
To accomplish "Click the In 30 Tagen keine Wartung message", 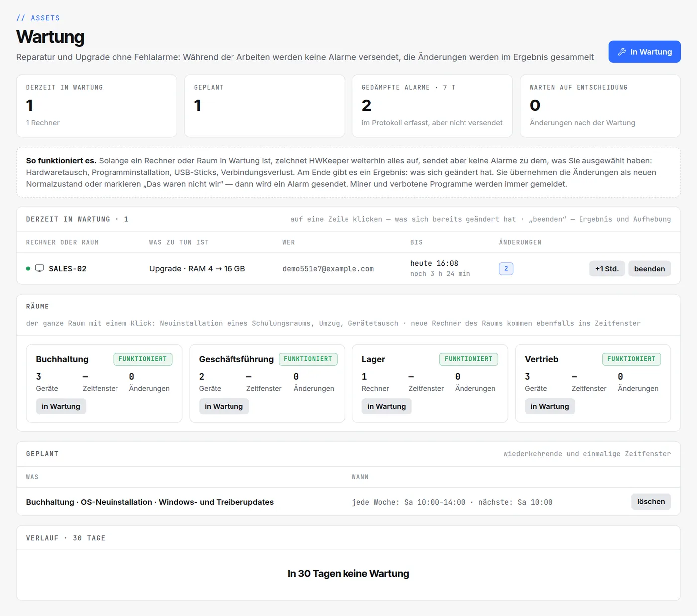I will click(x=348, y=574).
